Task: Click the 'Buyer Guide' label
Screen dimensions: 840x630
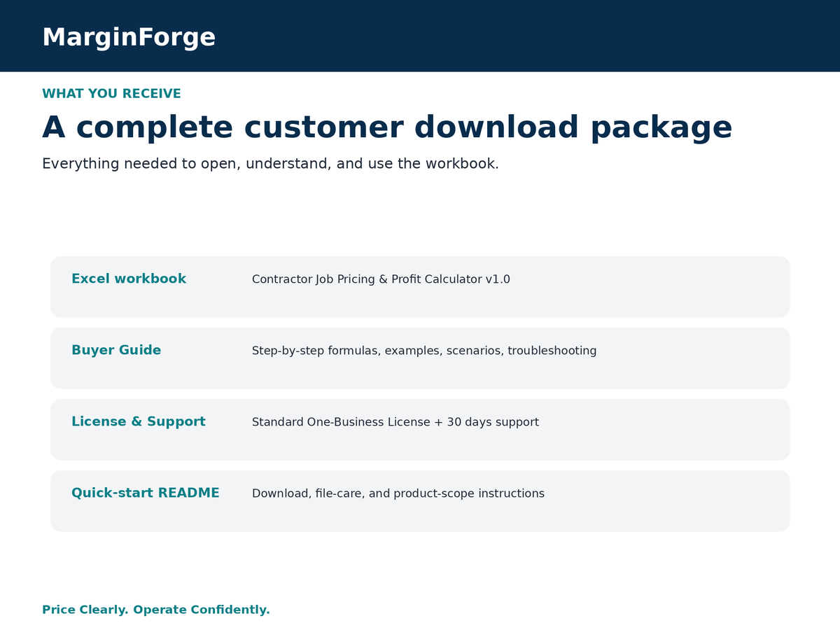Action: click(116, 350)
